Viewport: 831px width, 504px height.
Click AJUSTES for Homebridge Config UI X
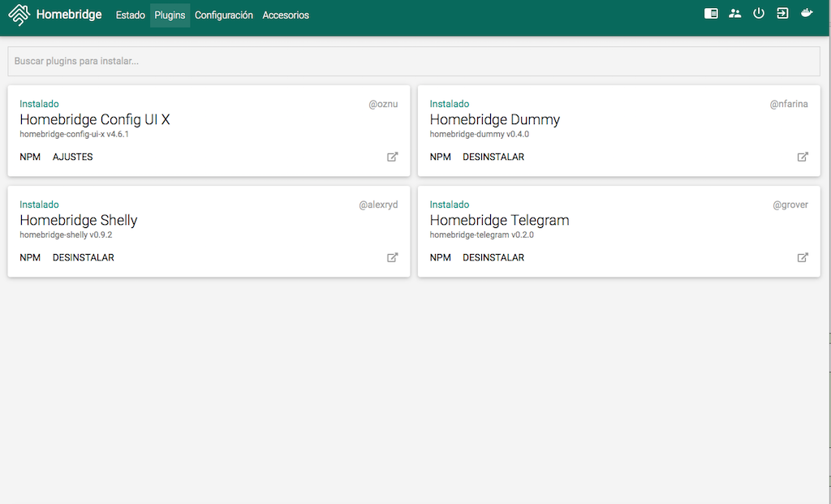(73, 157)
